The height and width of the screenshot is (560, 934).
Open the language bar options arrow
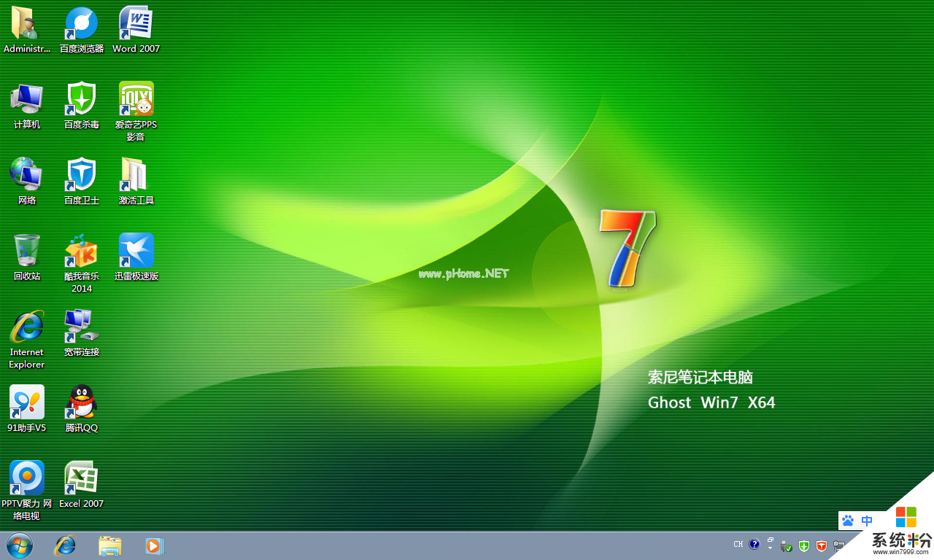click(770, 548)
